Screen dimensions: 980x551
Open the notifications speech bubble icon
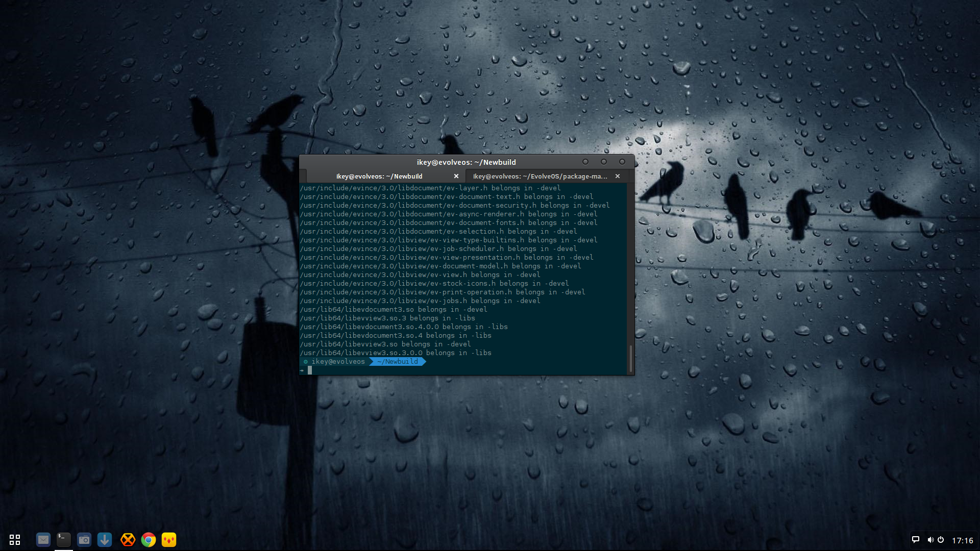point(916,540)
